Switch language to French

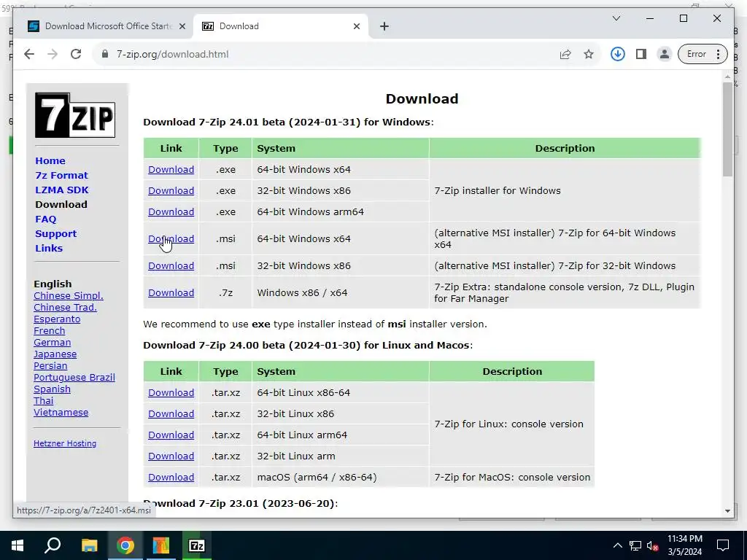point(49,331)
